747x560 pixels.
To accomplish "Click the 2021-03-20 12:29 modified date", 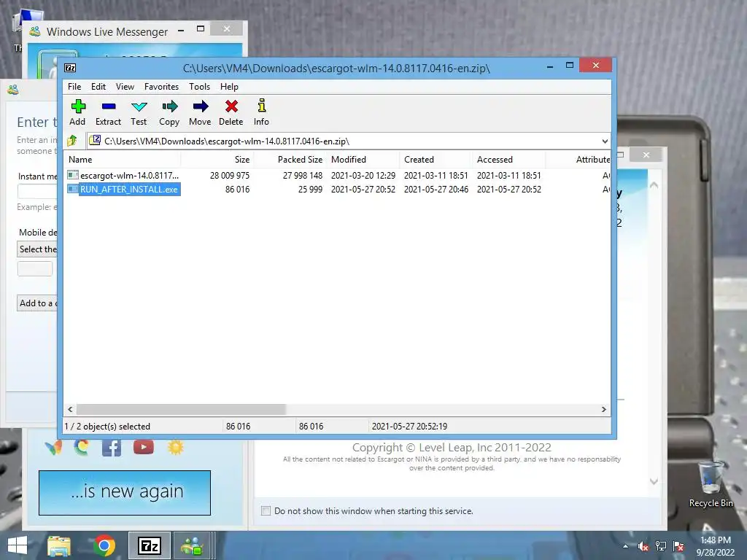I will pos(363,175).
